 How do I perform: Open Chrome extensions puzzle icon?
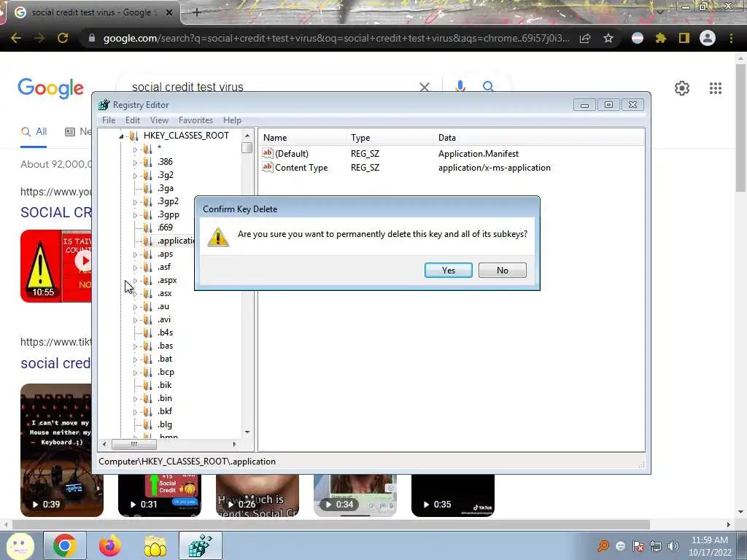[660, 38]
